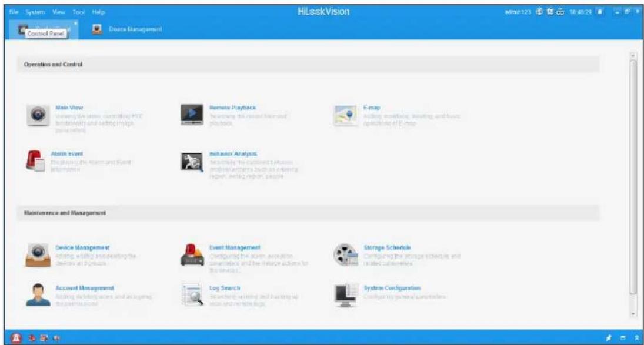Screen dimensions: 644x345
Task: Open the Help menu
Action: [99, 12]
